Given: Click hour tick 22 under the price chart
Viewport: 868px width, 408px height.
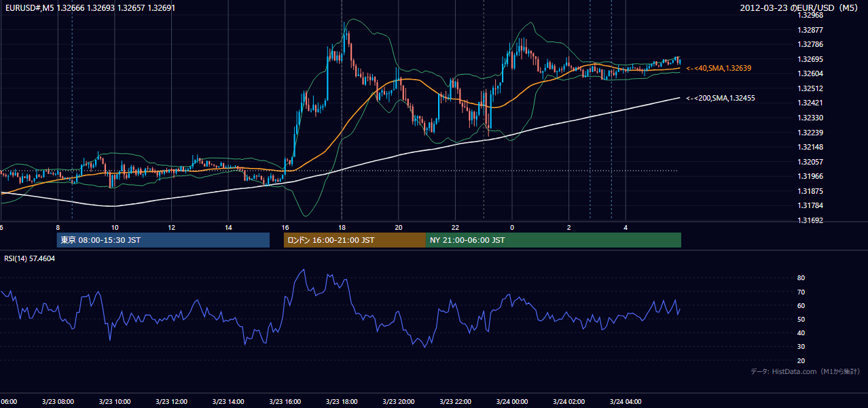Looking at the screenshot, I should [455, 228].
